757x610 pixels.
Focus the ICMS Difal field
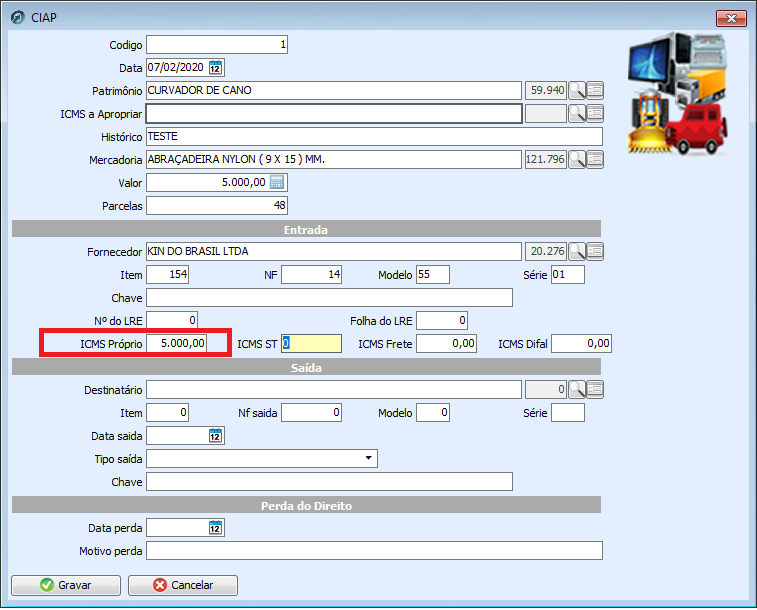(582, 344)
